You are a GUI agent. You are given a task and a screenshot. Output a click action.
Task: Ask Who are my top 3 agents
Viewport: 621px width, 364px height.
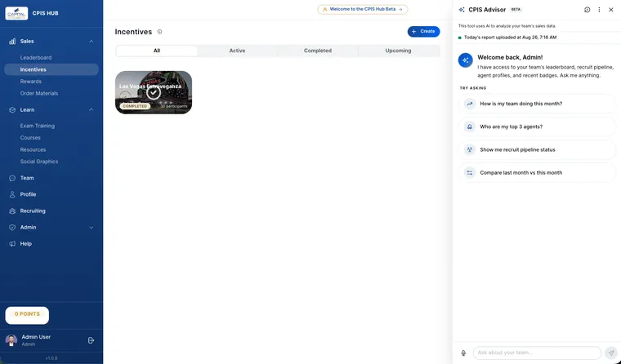[537, 127]
